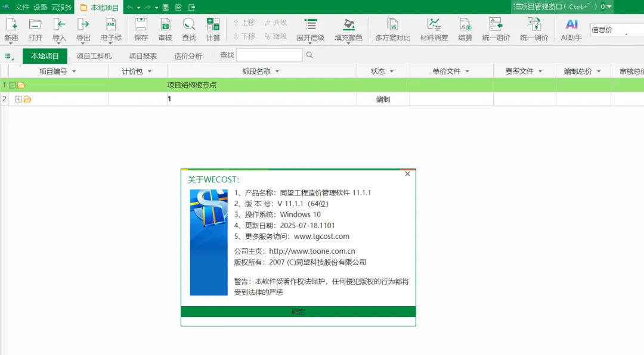This screenshot has height=355, width=644.
Task: Click the 打开 (Open) folder icon
Action: point(35,25)
